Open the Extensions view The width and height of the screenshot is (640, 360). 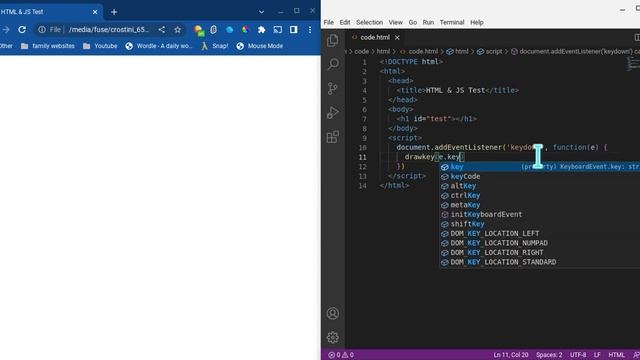pyautogui.click(x=333, y=137)
